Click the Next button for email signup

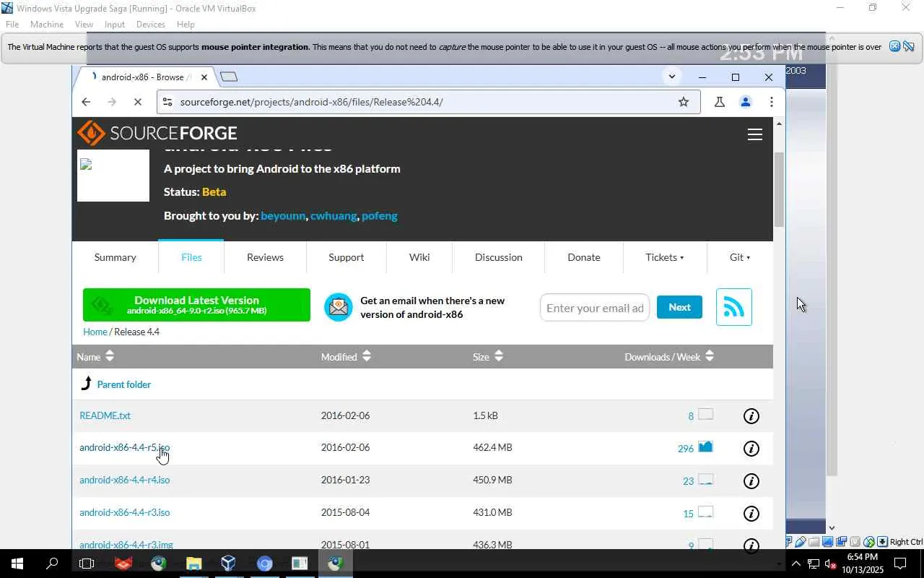pyautogui.click(x=679, y=307)
